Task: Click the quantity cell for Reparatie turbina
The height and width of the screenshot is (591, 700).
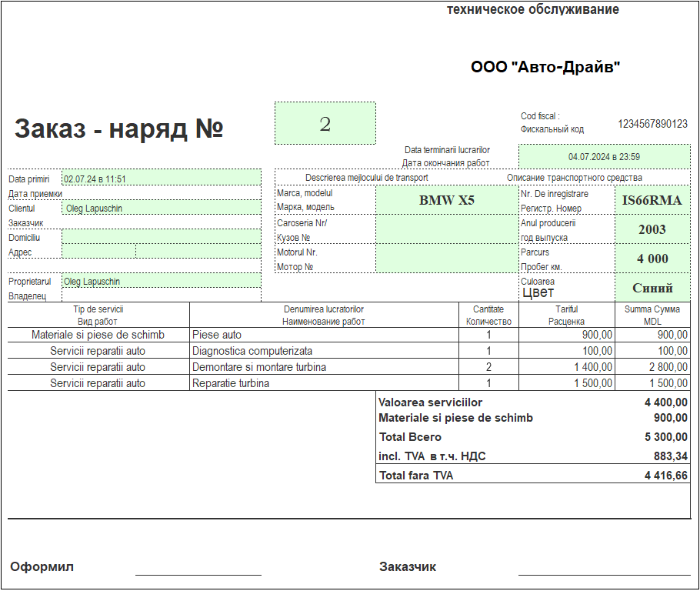Action: pyautogui.click(x=488, y=383)
